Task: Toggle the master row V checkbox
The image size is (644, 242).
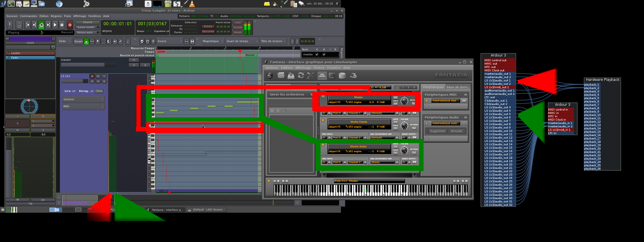Action: (317, 54)
